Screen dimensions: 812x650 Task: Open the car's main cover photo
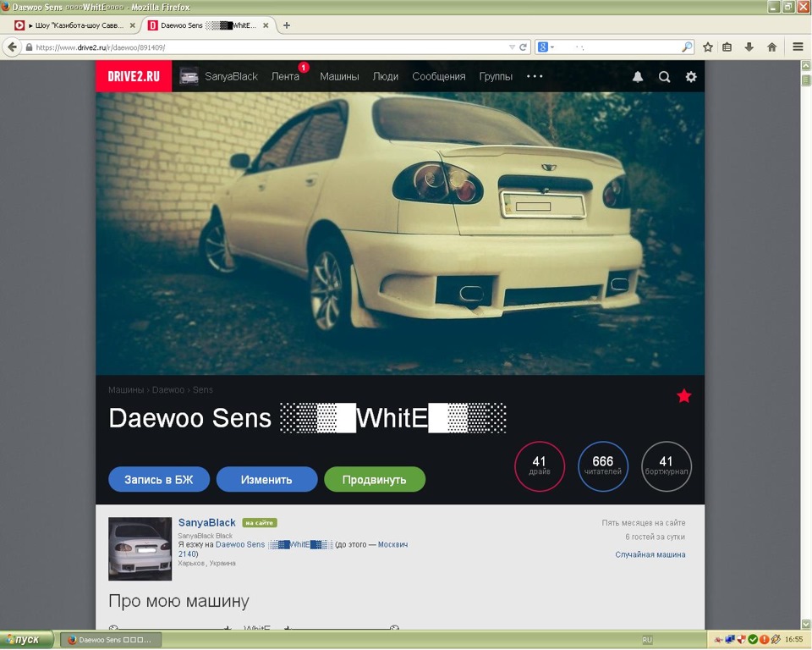coord(400,234)
